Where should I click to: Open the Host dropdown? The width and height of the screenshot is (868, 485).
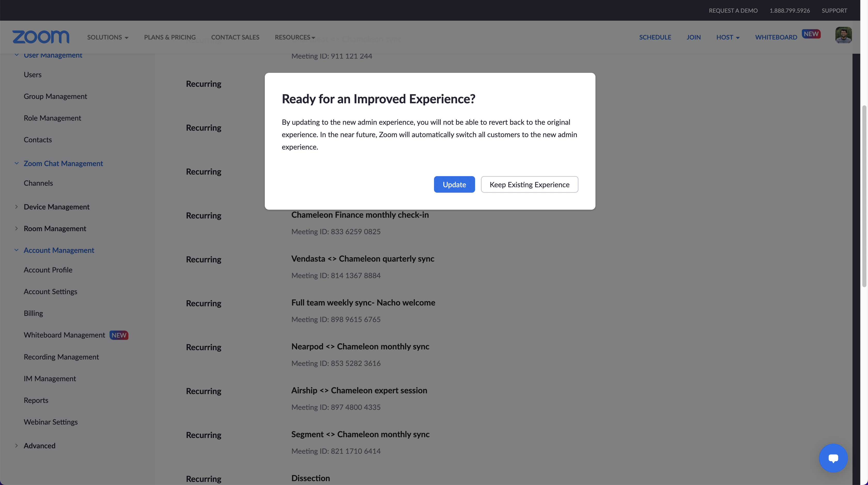point(728,37)
